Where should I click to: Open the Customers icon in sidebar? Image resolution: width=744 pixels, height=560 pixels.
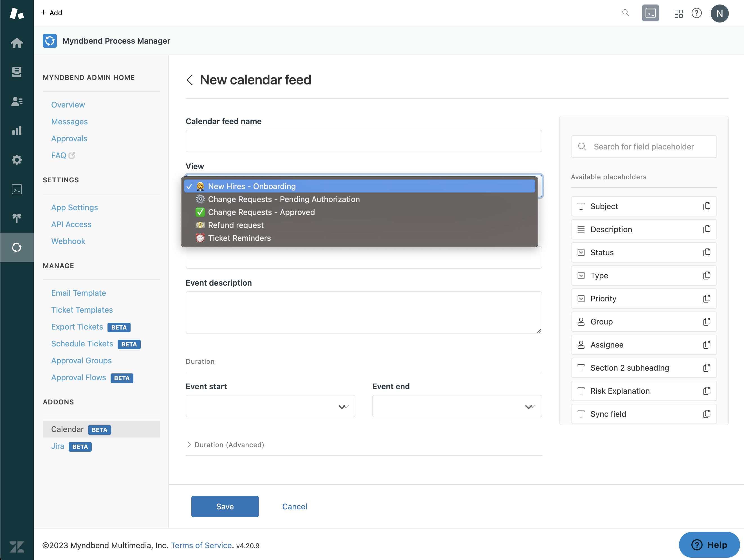pyautogui.click(x=17, y=101)
